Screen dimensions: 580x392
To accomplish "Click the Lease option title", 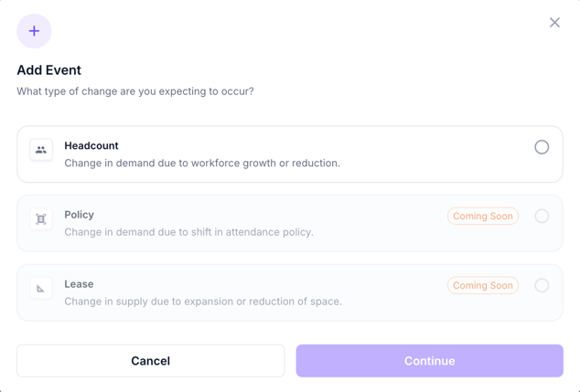I will [x=79, y=284].
